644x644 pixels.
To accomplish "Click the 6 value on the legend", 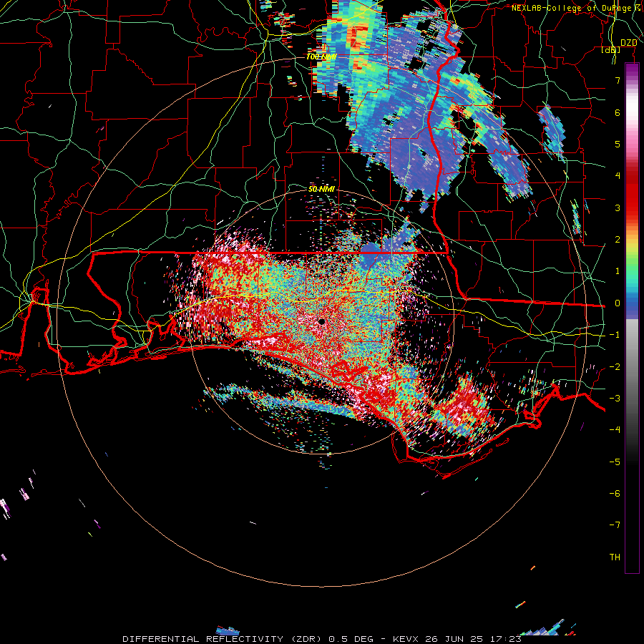I will pyautogui.click(x=618, y=112).
